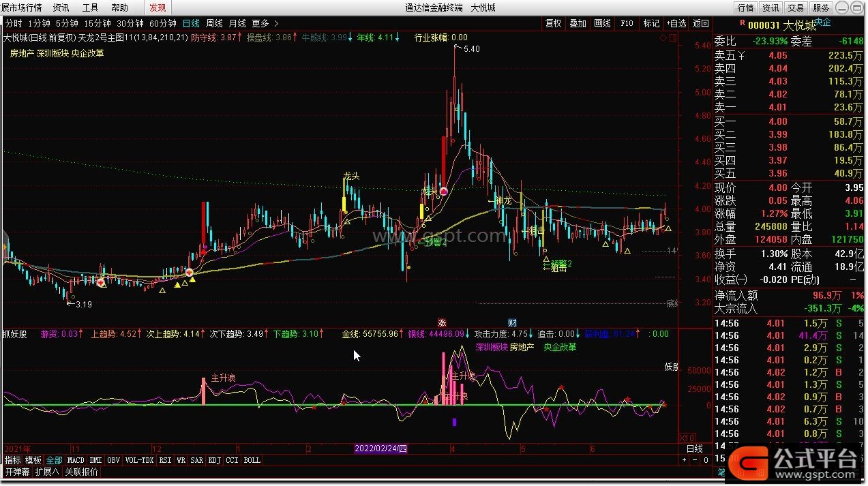Open the 模板 tab at the bottom
The width and height of the screenshot is (868, 486).
click(33, 460)
